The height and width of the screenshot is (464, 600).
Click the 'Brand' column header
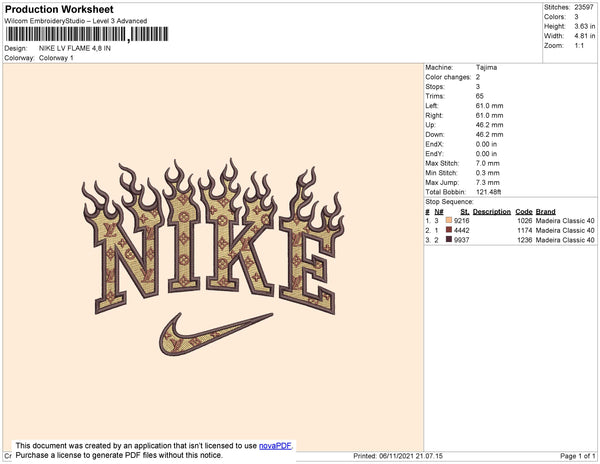click(545, 212)
